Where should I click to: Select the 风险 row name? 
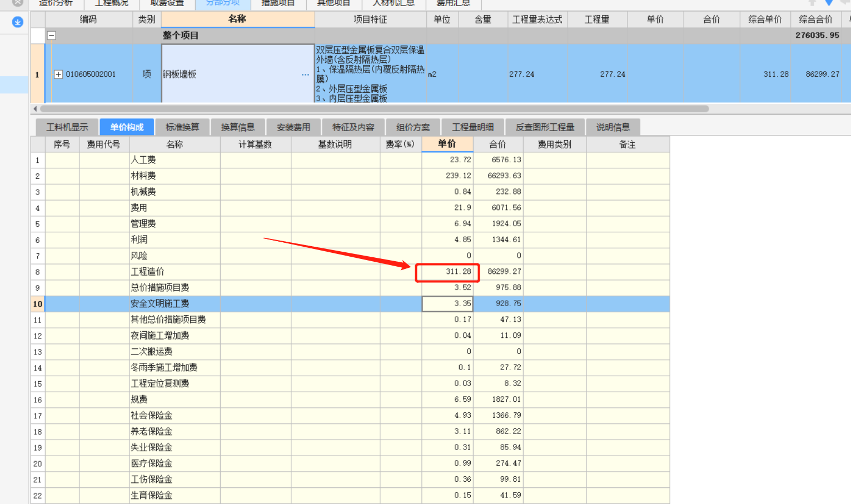[139, 256]
